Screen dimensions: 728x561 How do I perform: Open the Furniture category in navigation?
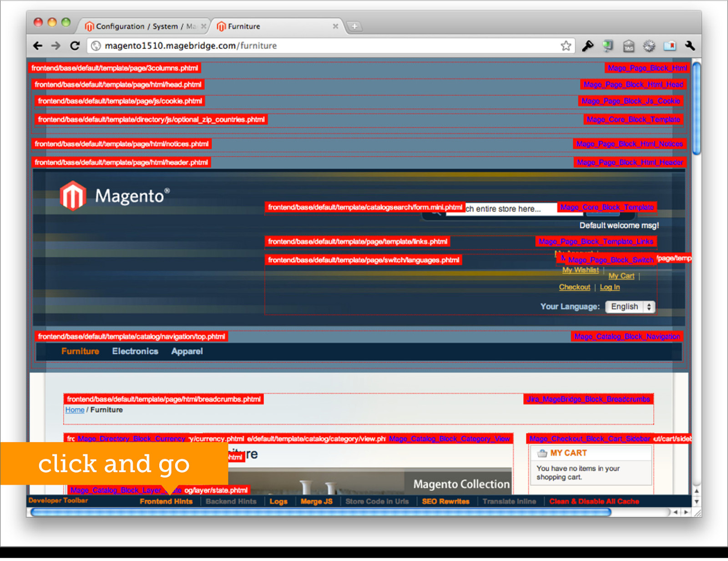click(x=80, y=351)
